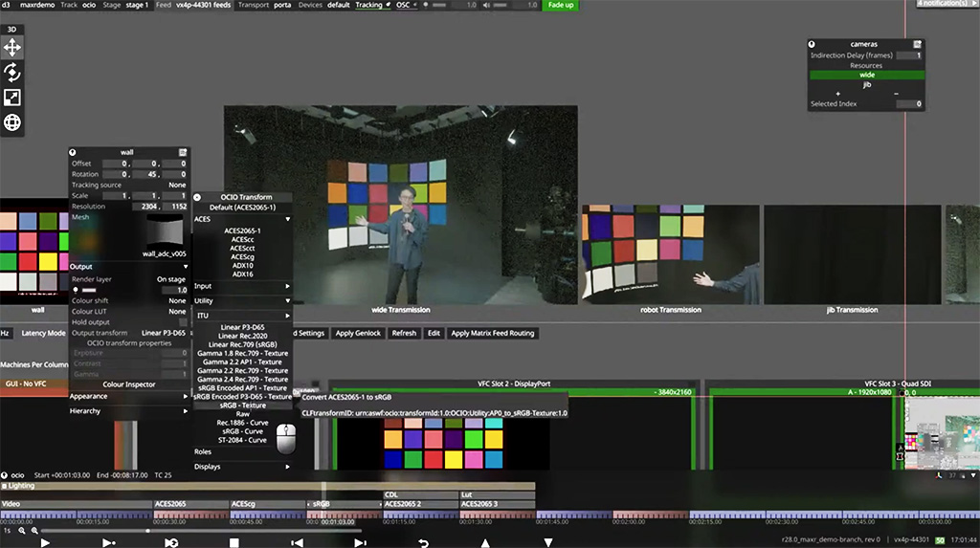Jump to next section button
Image resolution: width=980 pixels, height=548 pixels.
[360, 542]
